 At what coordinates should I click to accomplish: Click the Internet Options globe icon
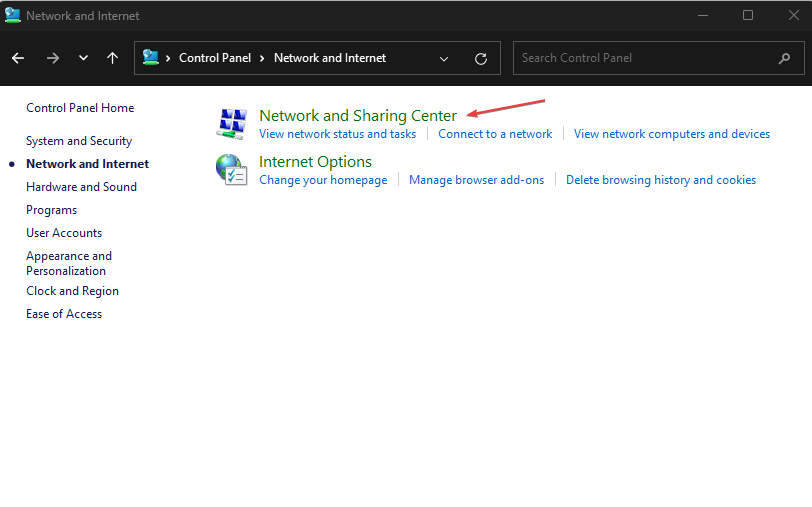pos(232,169)
